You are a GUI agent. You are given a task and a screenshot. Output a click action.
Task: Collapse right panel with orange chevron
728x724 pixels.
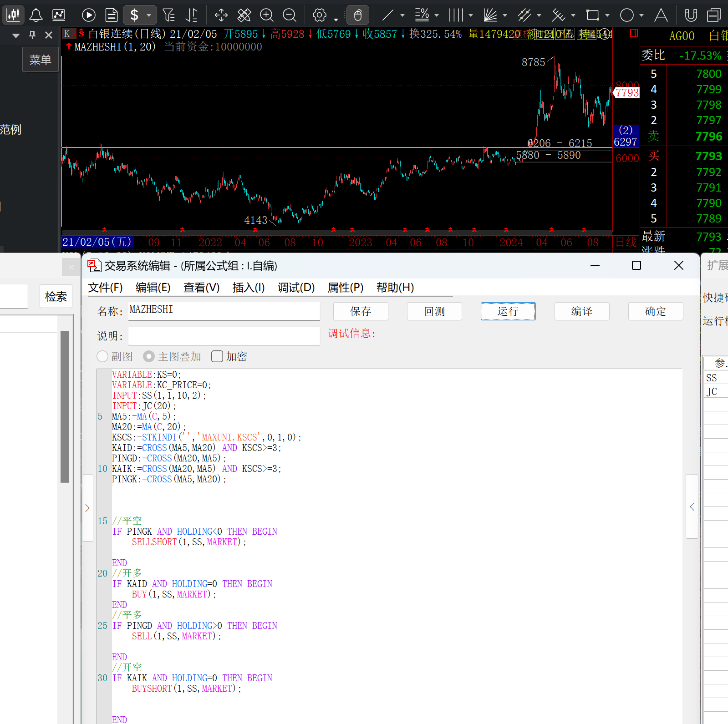(692, 506)
